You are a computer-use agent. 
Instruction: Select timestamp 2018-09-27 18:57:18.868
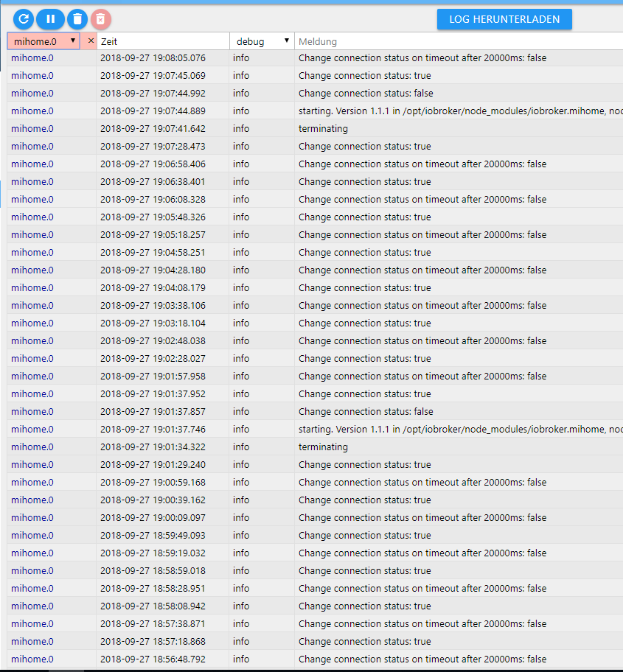[x=153, y=642]
